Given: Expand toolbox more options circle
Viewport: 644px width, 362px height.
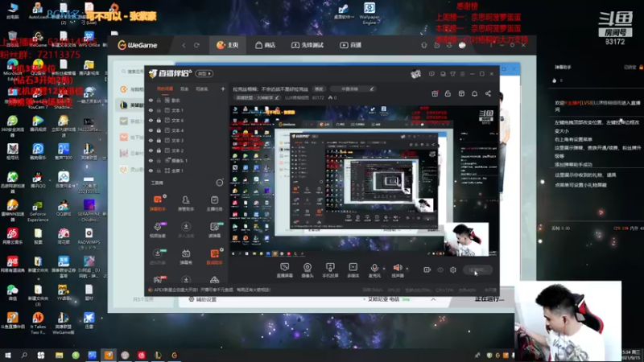Looking at the screenshot, I should tap(220, 183).
